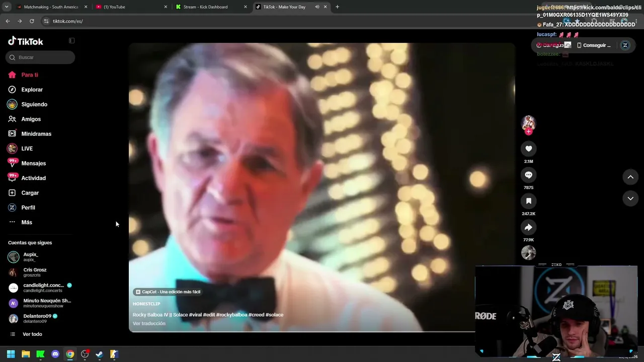
Task: Open the Z profile avatar menu
Action: (625, 45)
